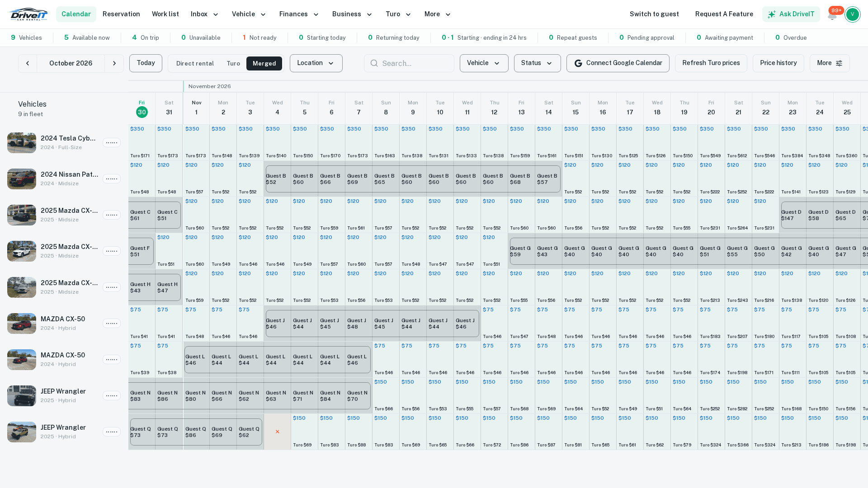Image resolution: width=868 pixels, height=488 pixels.
Task: Open the More nav dropdown
Action: pyautogui.click(x=438, y=14)
